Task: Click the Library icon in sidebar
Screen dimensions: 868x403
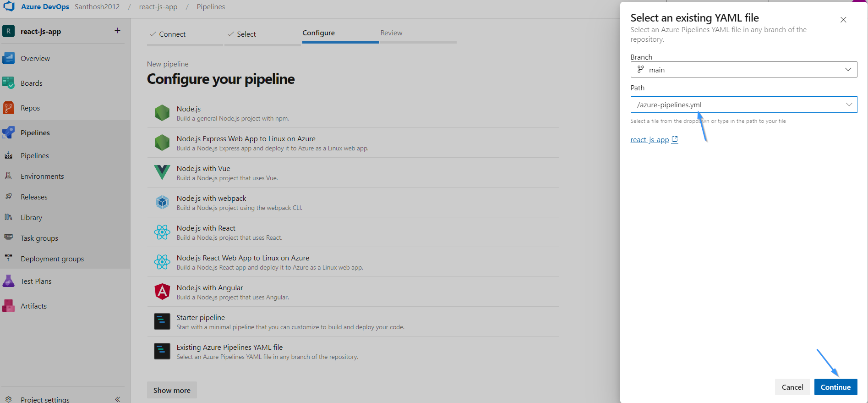Action: pos(8,217)
